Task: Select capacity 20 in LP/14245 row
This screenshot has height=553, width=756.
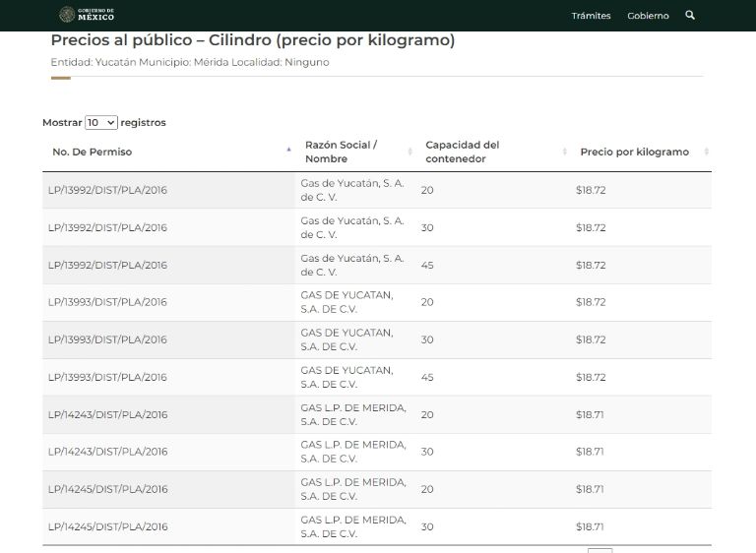Action: click(x=427, y=489)
